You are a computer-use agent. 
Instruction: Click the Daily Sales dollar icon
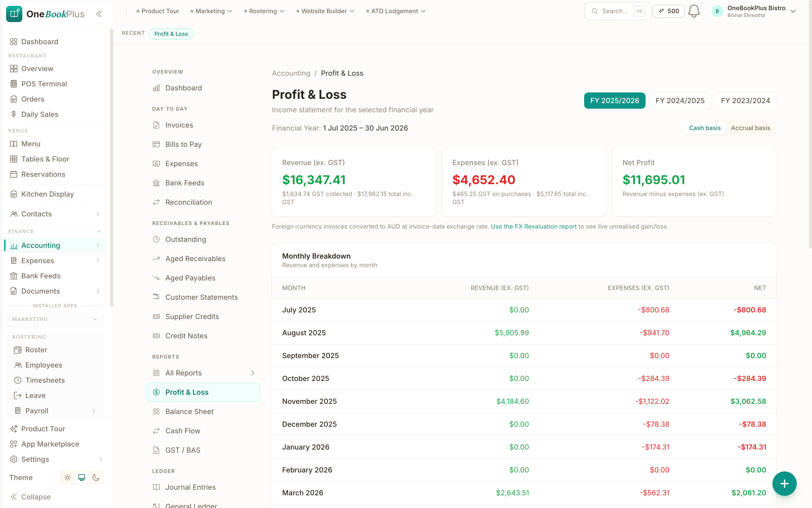pyautogui.click(x=13, y=114)
